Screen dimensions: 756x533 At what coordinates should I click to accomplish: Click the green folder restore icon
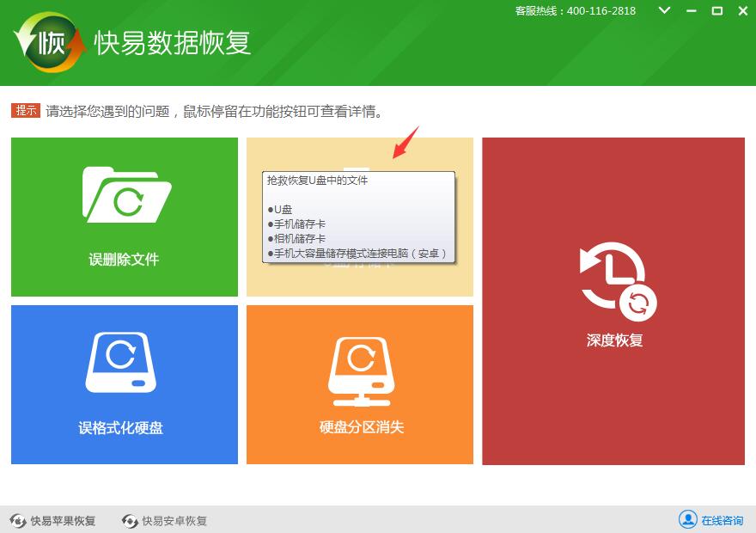[x=127, y=194]
